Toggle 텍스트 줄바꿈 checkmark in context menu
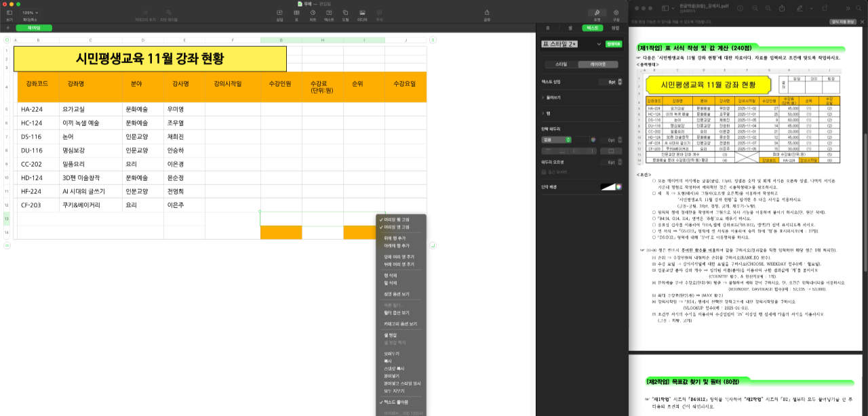Screen dimensions: 868x416 (x=395, y=402)
